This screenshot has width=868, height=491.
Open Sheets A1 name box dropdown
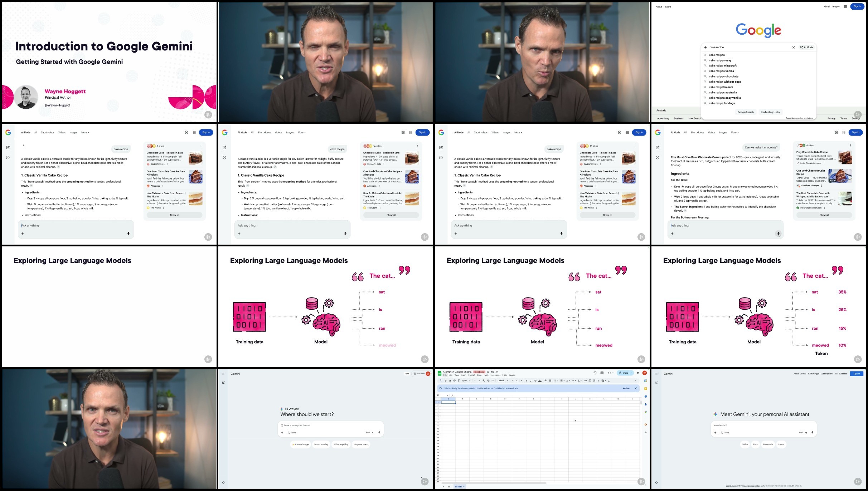tap(447, 395)
